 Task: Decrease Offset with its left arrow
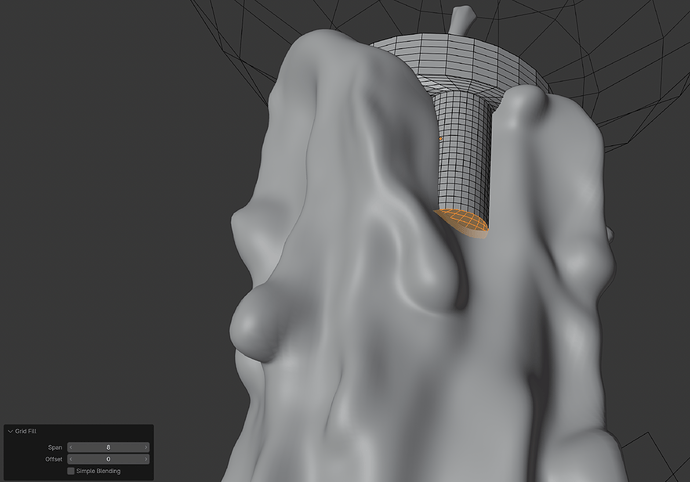(x=71, y=459)
